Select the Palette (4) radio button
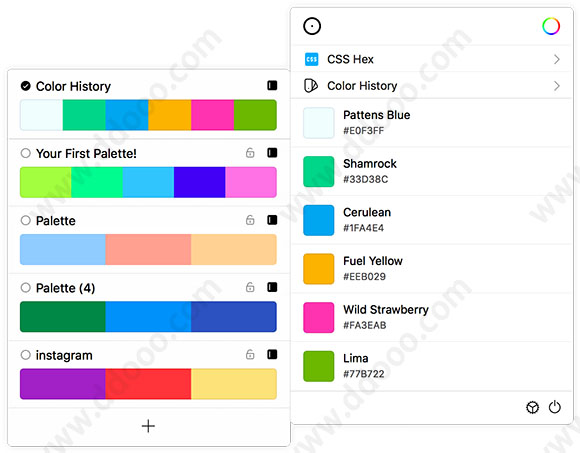Viewport: 580px width, 453px height. (26, 288)
